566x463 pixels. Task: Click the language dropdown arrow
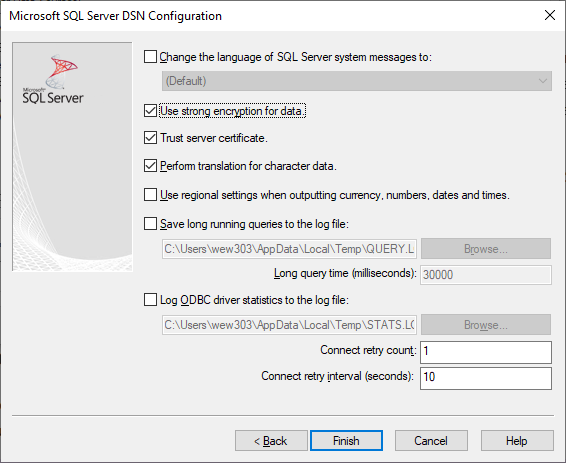click(543, 81)
